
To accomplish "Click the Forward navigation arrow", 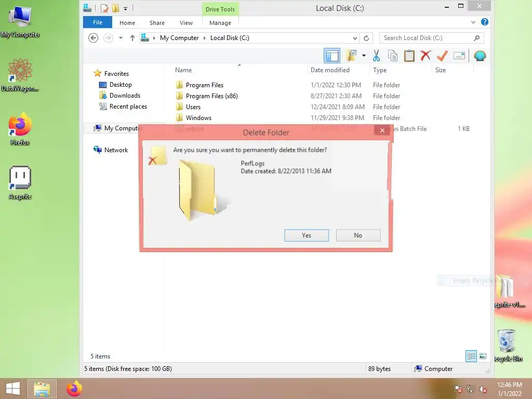I will (x=108, y=37).
